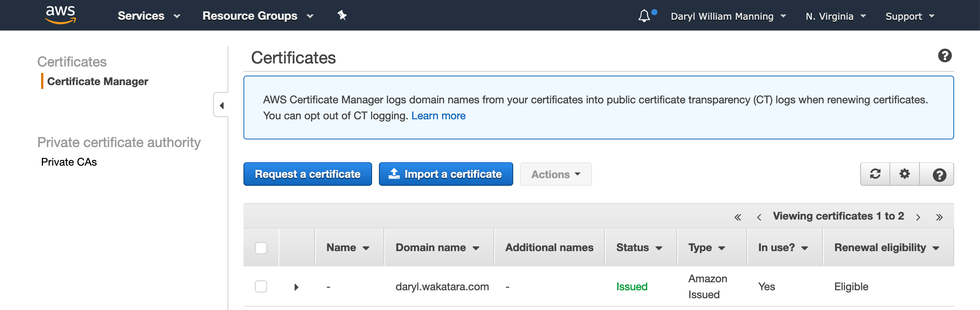This screenshot has width=980, height=310.
Task: Go to first page of certificates
Action: click(x=738, y=217)
